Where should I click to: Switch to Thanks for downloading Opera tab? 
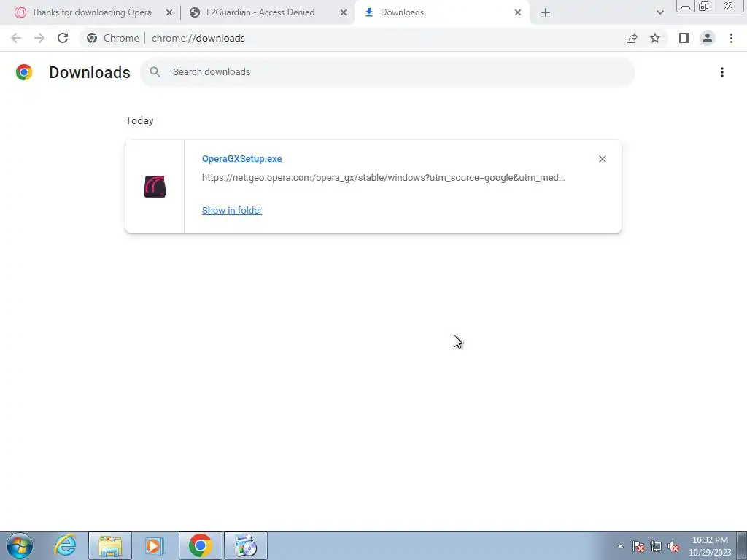(91, 12)
